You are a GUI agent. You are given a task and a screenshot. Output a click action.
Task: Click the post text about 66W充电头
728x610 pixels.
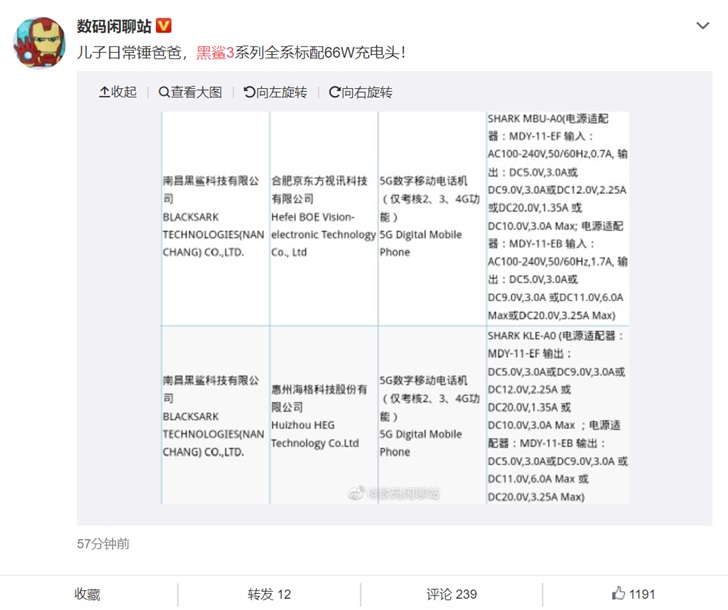coord(241,52)
